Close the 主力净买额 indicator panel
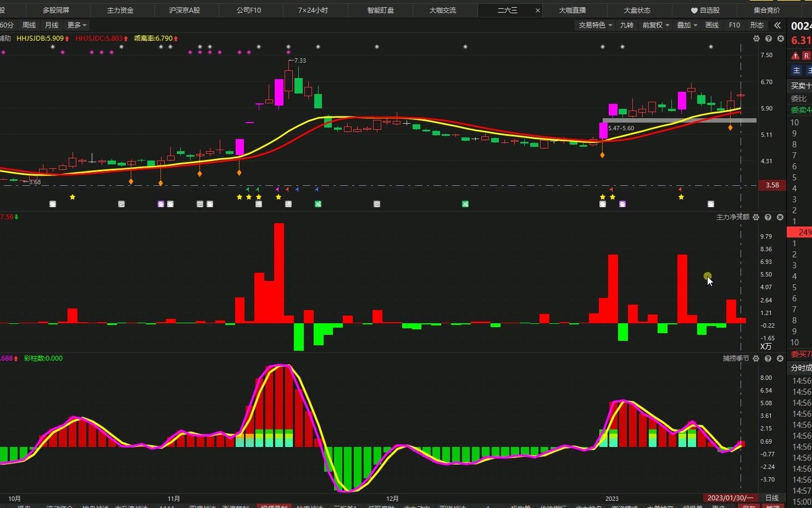 click(x=780, y=217)
